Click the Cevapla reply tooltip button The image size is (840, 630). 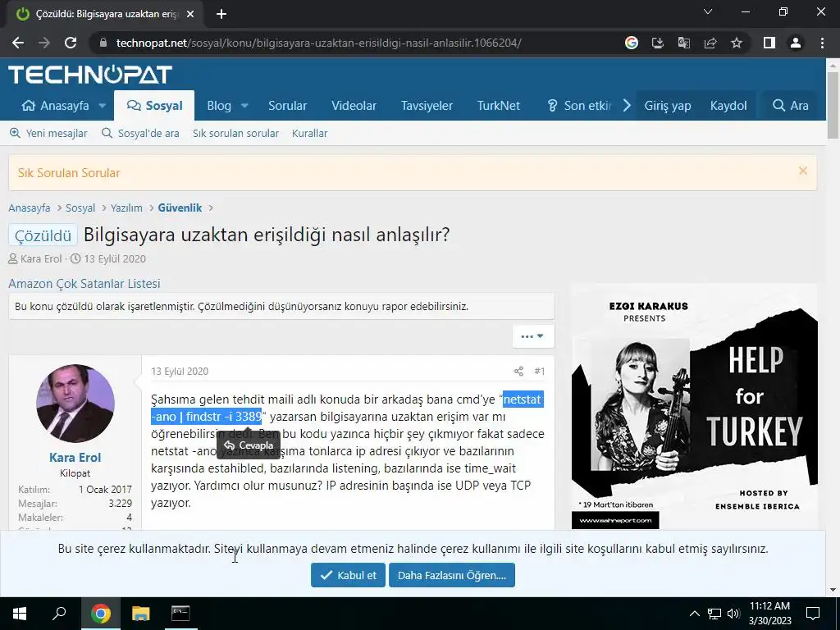(x=249, y=445)
